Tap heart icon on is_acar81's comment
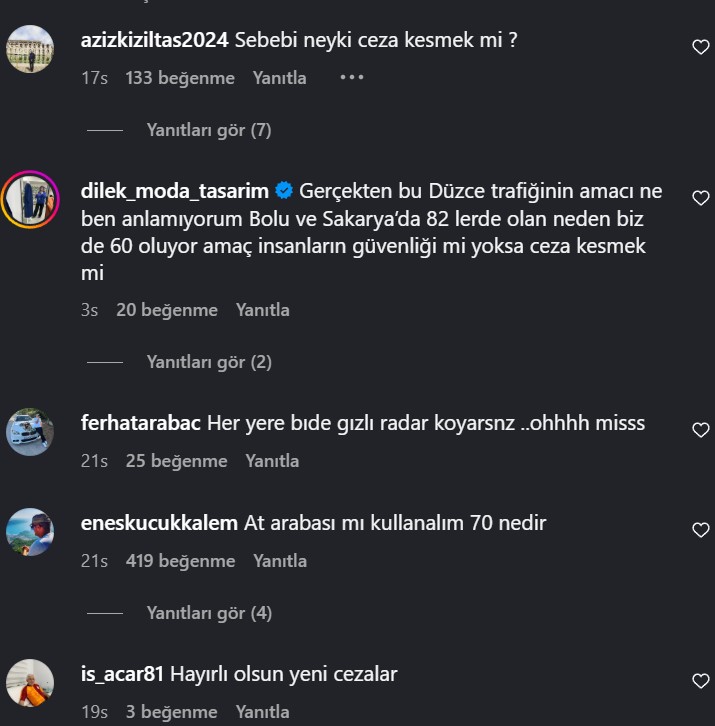 701,680
